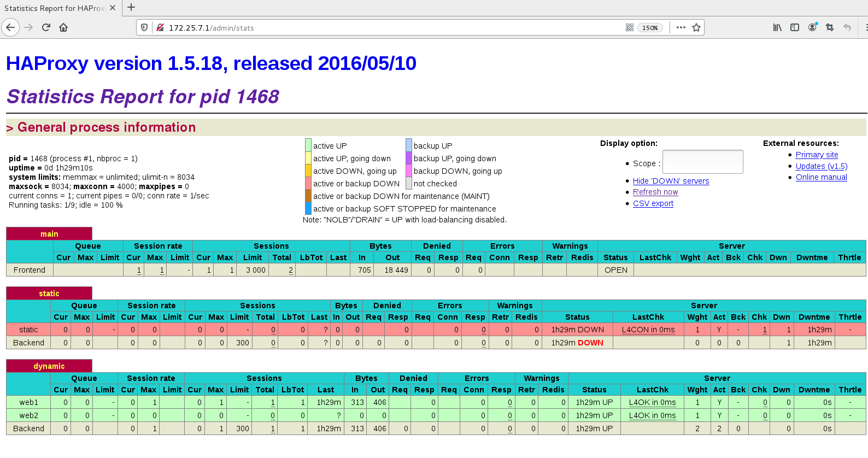Click the 'Display option:' label
This screenshot has width=868, height=458.
click(x=629, y=143)
